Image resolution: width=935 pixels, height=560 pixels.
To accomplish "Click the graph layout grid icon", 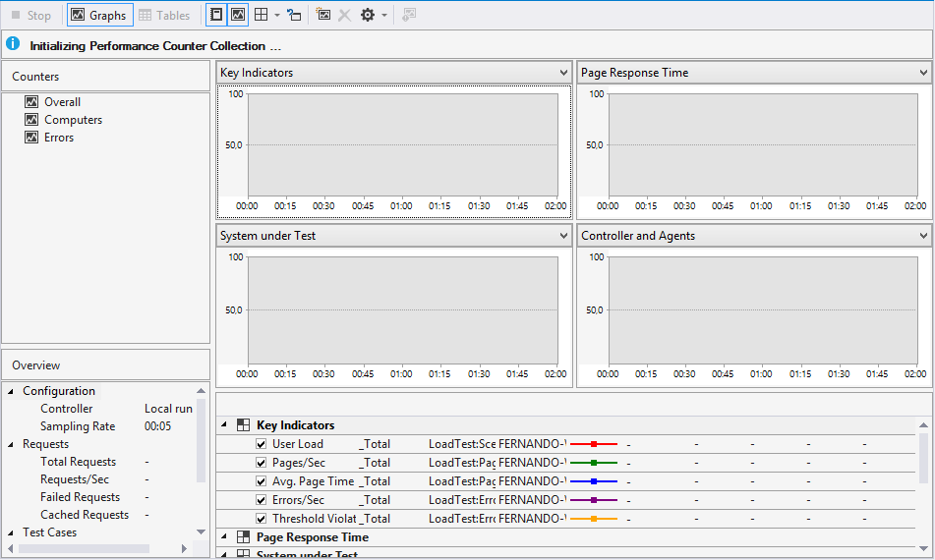I will (x=261, y=16).
